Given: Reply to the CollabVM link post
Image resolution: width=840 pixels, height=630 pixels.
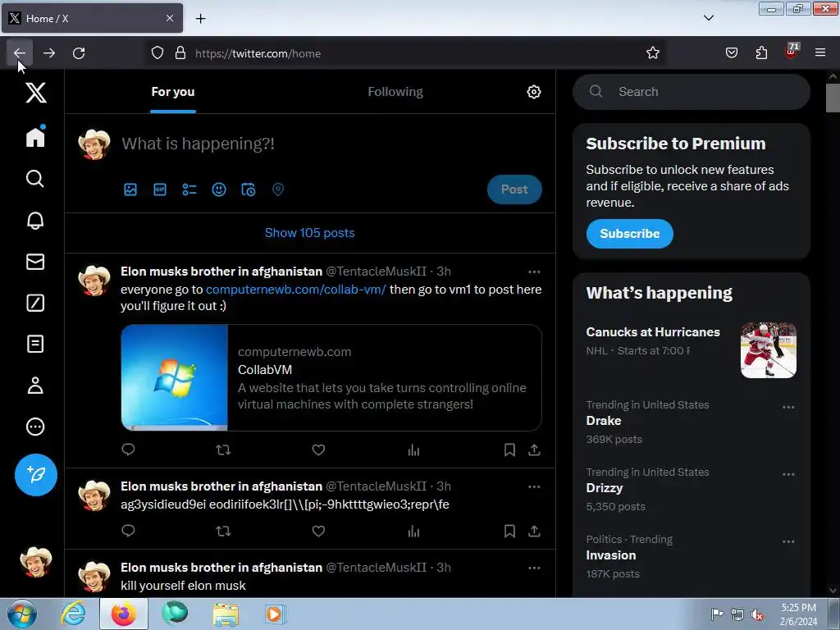Looking at the screenshot, I should [x=128, y=450].
